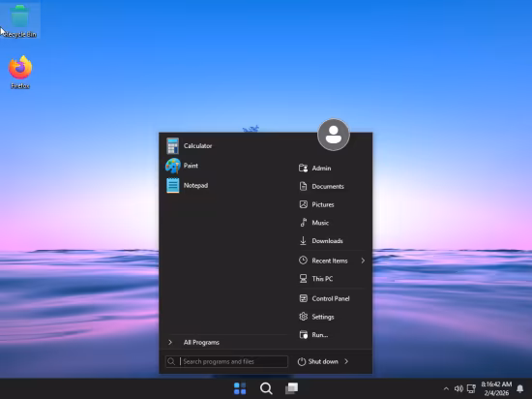Select the Recycle Bin desktop icon
Viewport: 532px width, 399px height.
(x=19, y=19)
